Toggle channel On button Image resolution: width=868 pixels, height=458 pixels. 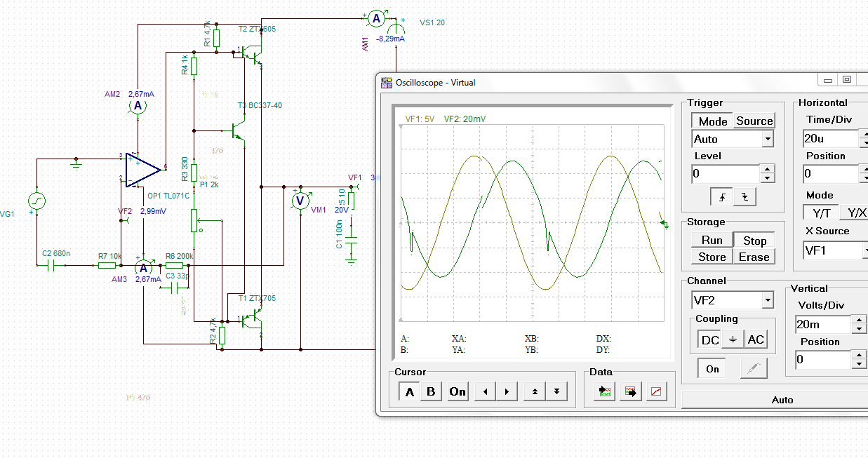pos(713,368)
